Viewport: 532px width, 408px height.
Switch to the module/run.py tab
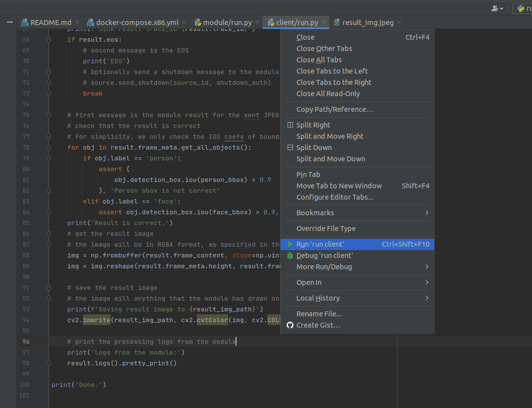(227, 23)
